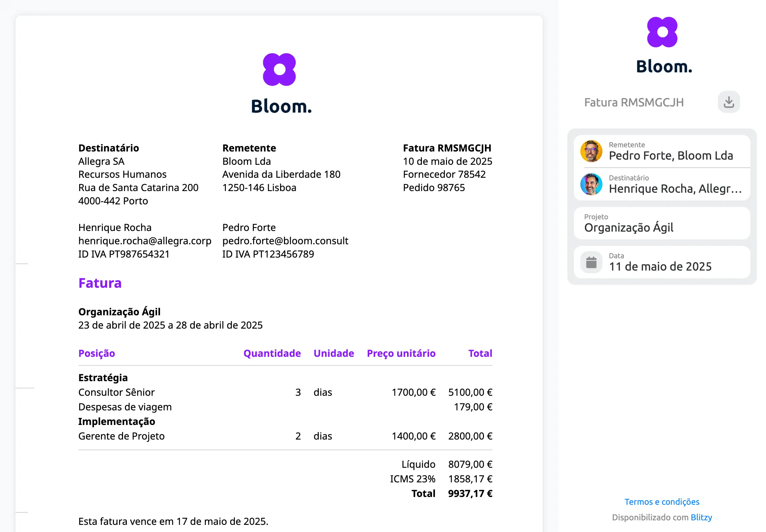Open the Termos e condições link

pyautogui.click(x=661, y=502)
